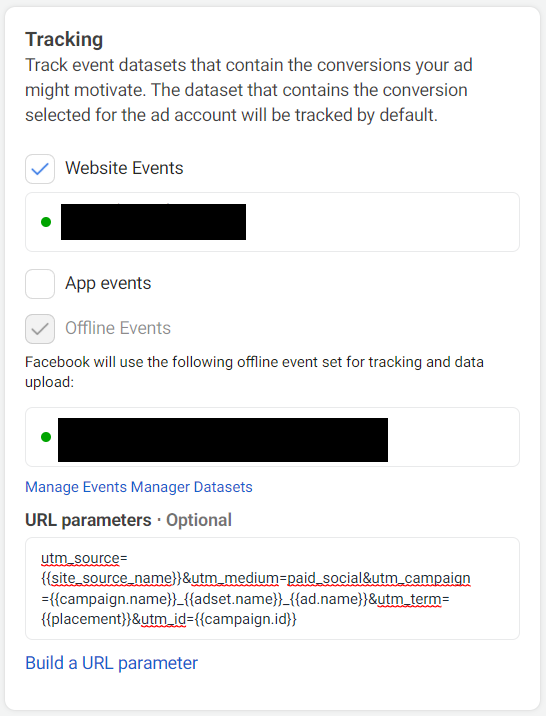Click the Tracking section heading

pyautogui.click(x=64, y=39)
